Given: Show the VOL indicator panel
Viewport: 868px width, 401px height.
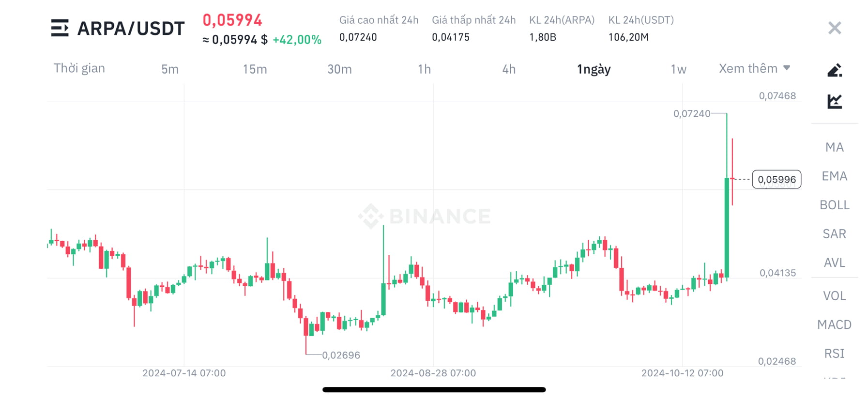Looking at the screenshot, I should coord(834,295).
